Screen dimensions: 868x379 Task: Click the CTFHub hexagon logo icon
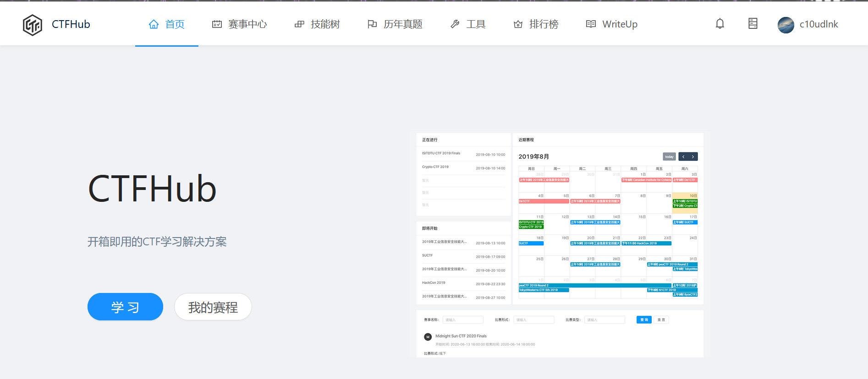[33, 25]
